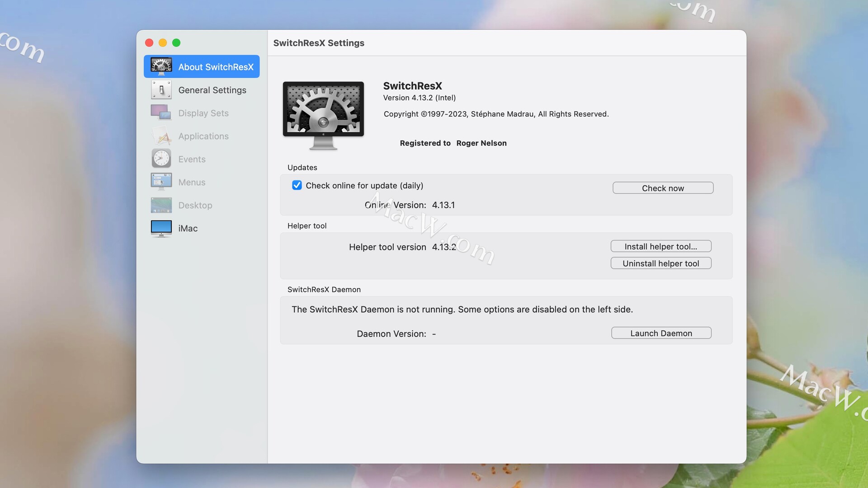868x488 pixels.
Task: Click the green zoom window button
Action: click(x=176, y=42)
